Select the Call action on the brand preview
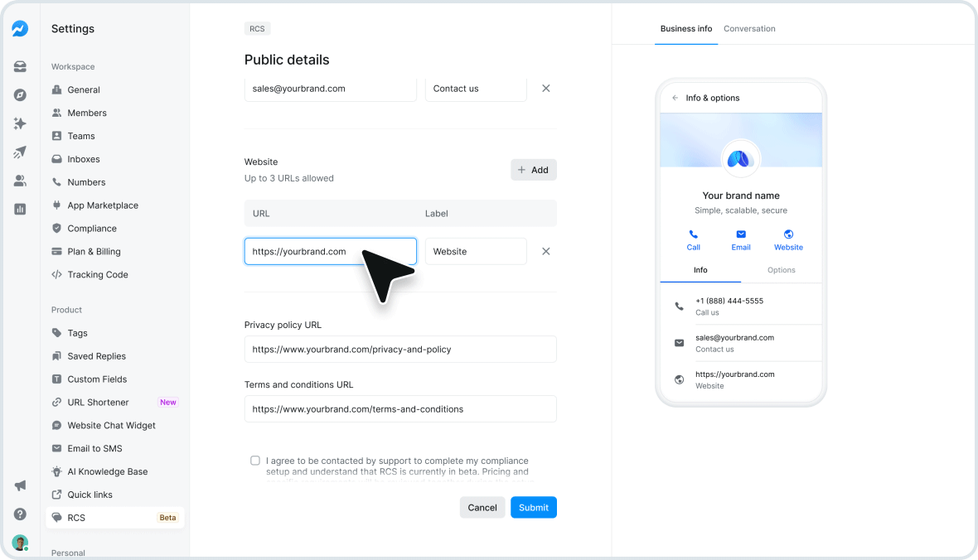The image size is (978, 560). click(x=693, y=240)
